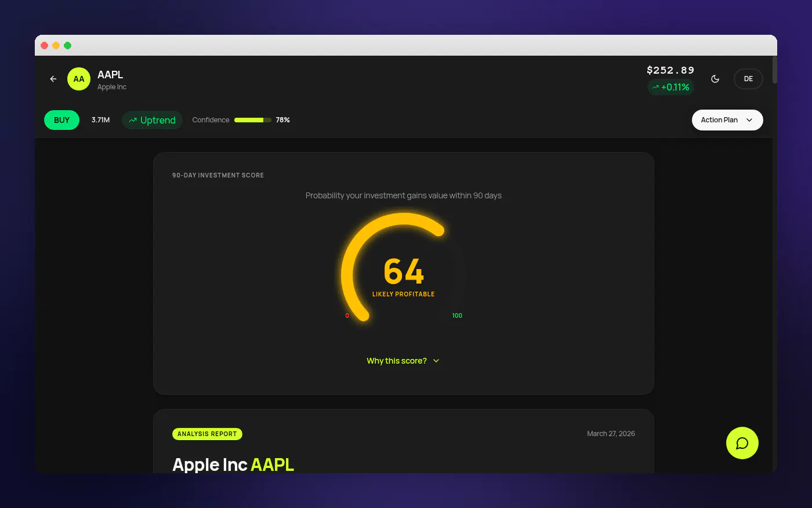Click the 3.71M volume value
This screenshot has width=812, height=508.
pos(100,120)
